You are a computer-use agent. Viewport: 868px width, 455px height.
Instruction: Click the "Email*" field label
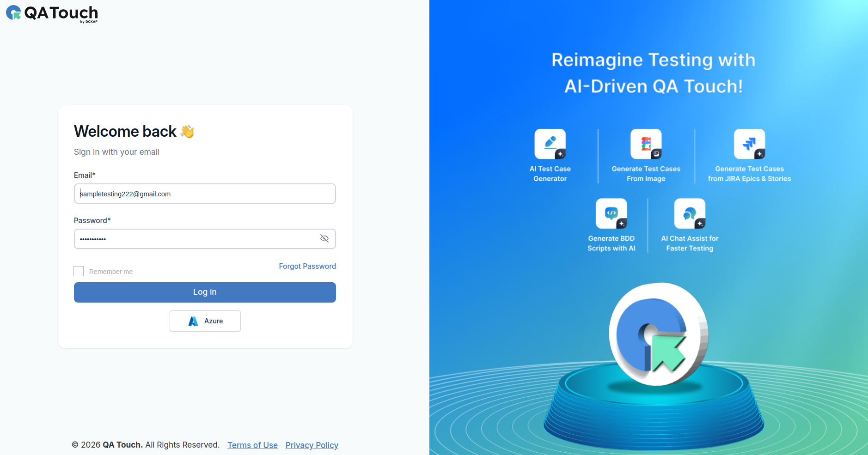coord(85,175)
